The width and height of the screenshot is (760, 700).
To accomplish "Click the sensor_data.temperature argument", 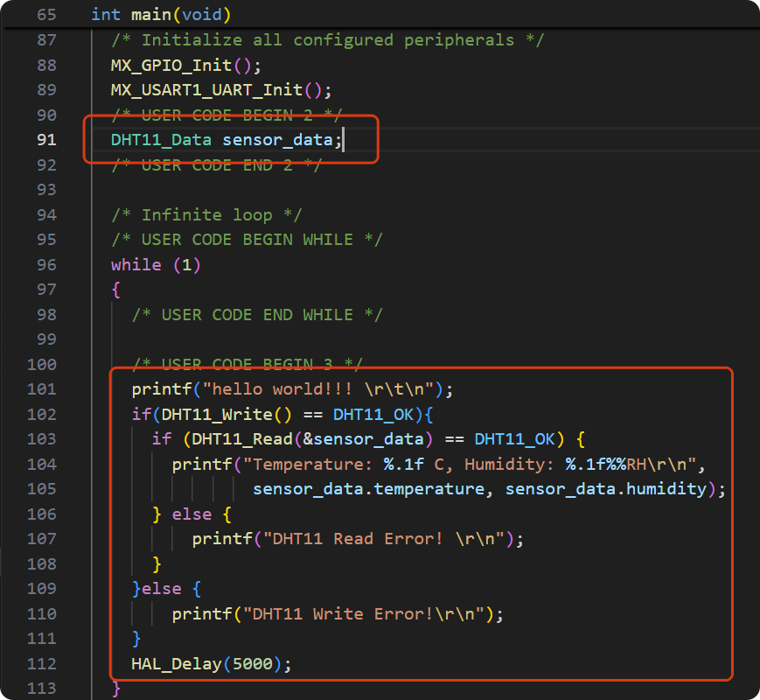I will coord(368,489).
